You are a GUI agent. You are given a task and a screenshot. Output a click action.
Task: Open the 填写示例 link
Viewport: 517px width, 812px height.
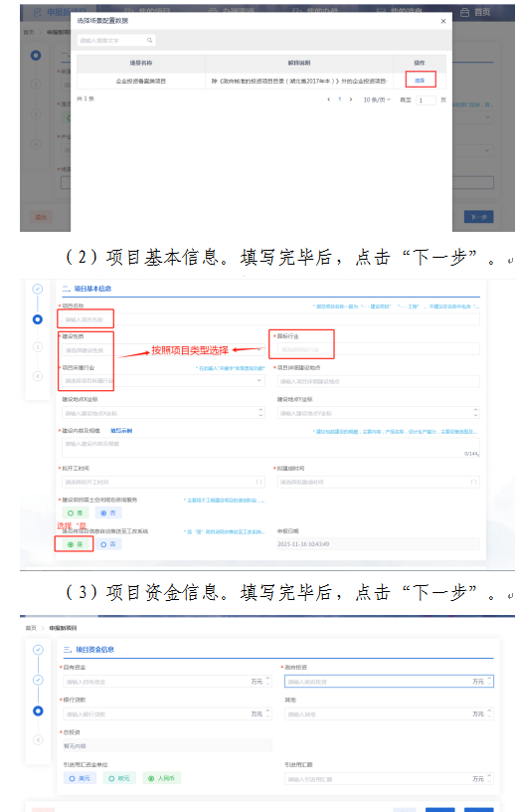click(121, 431)
